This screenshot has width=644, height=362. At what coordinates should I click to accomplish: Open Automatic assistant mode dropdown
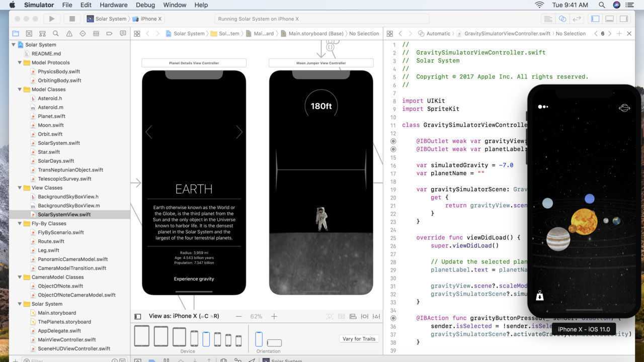[x=434, y=33]
